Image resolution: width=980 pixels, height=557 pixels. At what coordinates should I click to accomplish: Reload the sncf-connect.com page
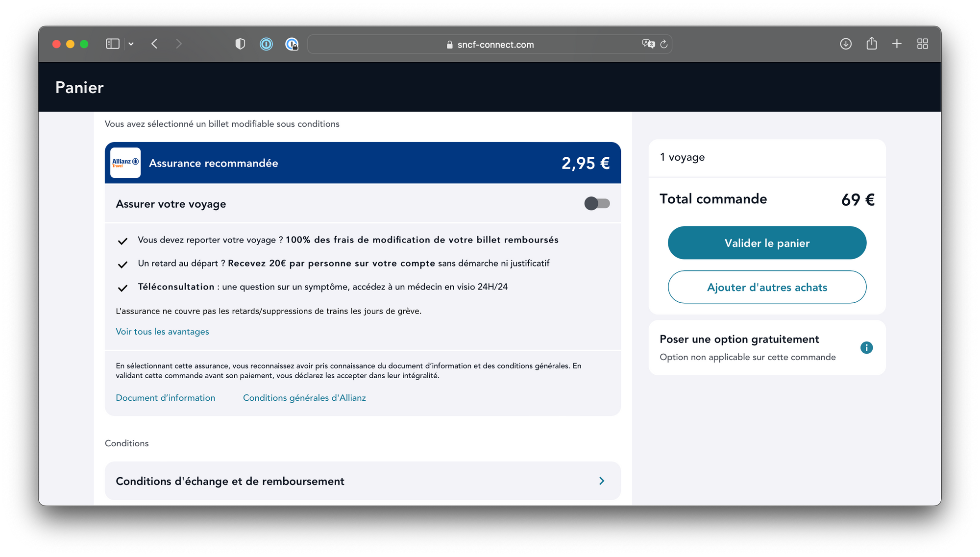pyautogui.click(x=664, y=44)
